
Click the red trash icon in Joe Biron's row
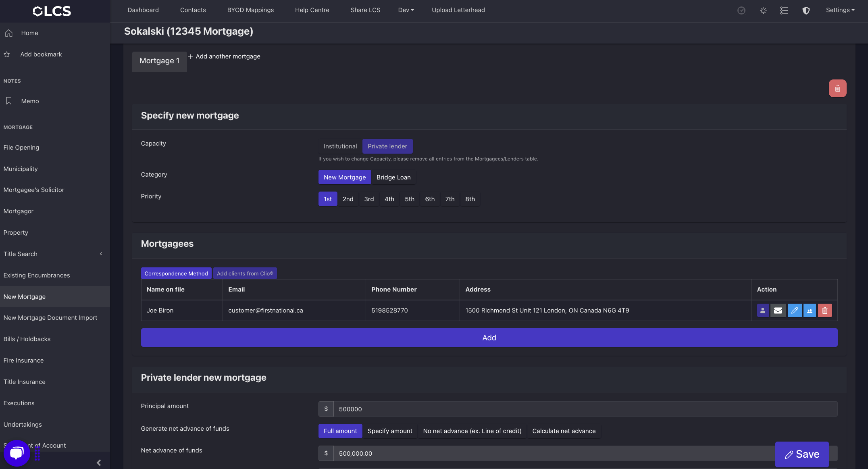(x=825, y=311)
